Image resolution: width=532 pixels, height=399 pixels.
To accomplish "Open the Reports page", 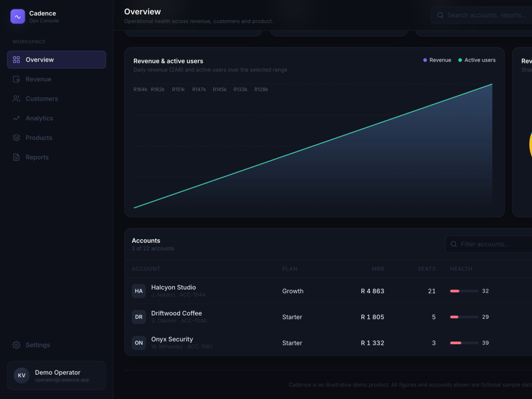I will (x=56, y=157).
